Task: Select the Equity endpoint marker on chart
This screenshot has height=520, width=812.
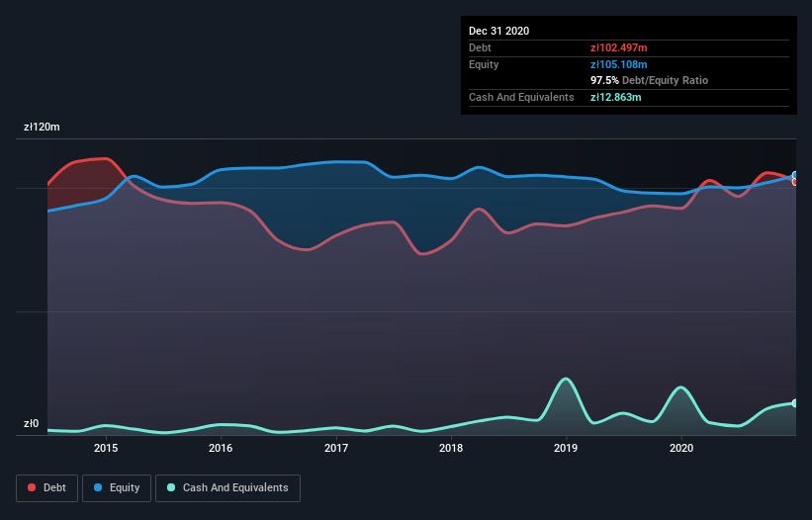Action: [x=795, y=175]
